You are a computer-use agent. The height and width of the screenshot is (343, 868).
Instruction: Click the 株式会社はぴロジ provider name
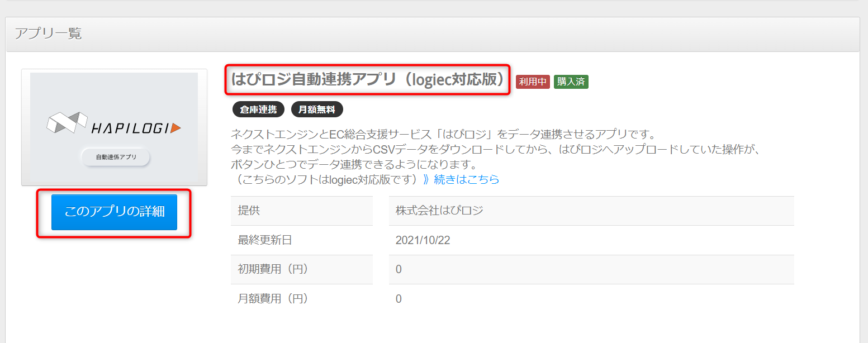tap(439, 211)
